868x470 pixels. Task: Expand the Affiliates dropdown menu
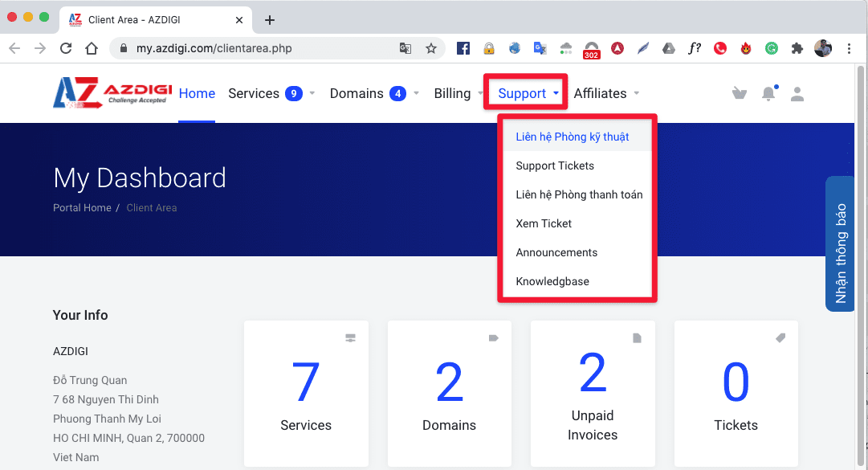606,93
